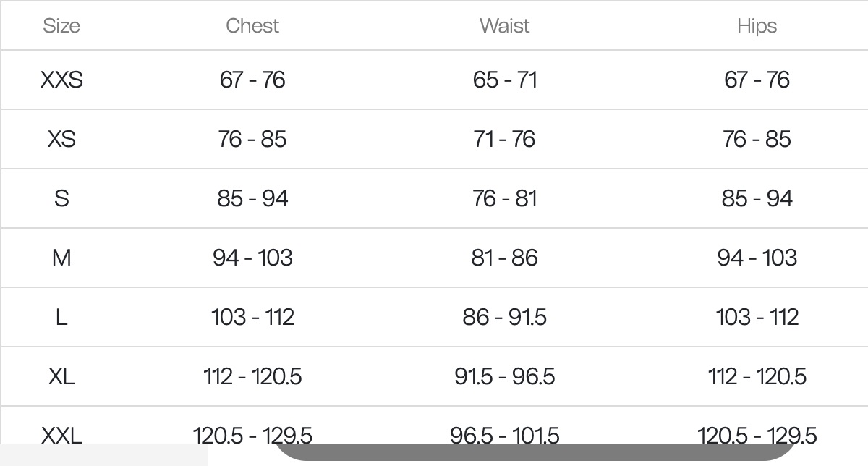Image resolution: width=868 pixels, height=466 pixels.
Task: Select the M size row label
Action: coord(61,258)
